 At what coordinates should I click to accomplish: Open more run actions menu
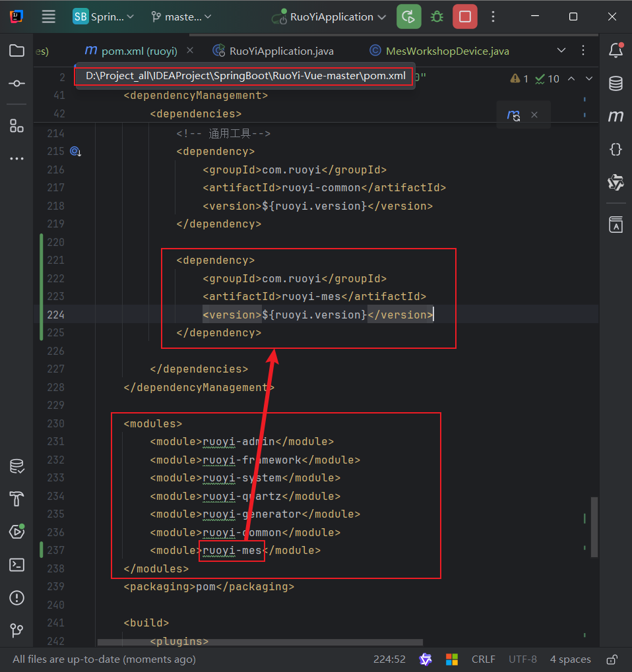493,16
